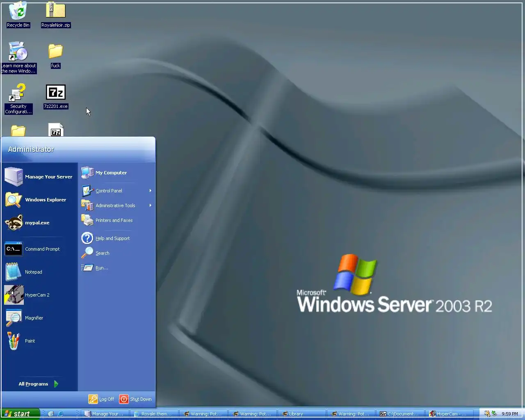
Task: Open Control Panel entry in Start menu
Action: (116, 191)
